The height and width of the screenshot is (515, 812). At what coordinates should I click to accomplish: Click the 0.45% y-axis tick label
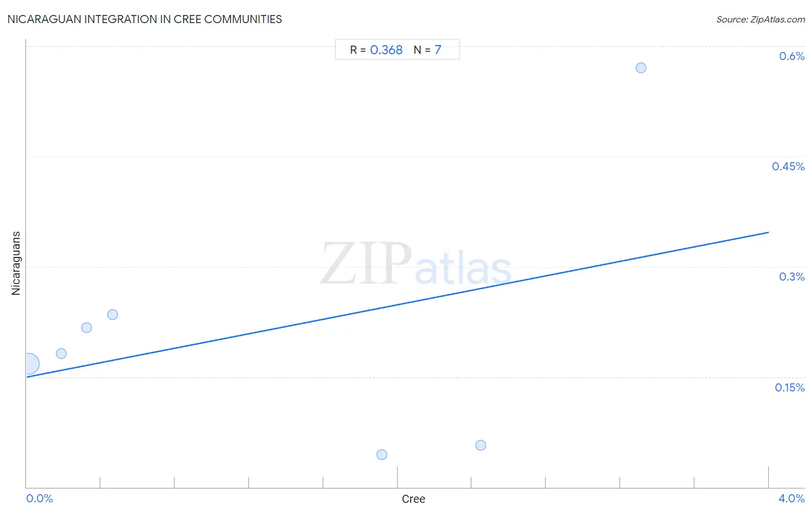coord(788,166)
